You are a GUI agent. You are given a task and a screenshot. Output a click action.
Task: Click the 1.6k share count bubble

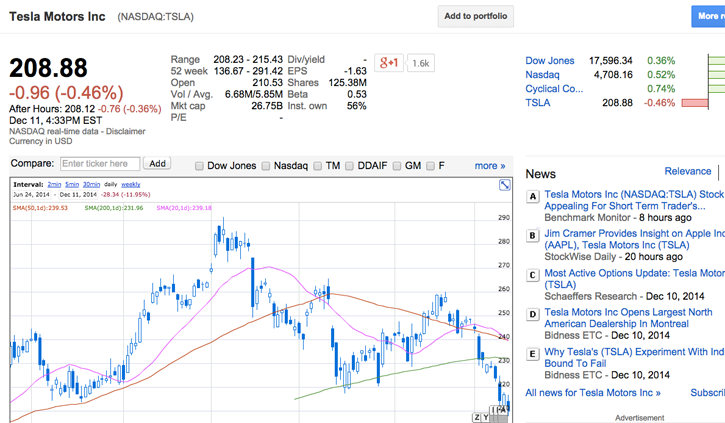click(x=420, y=63)
